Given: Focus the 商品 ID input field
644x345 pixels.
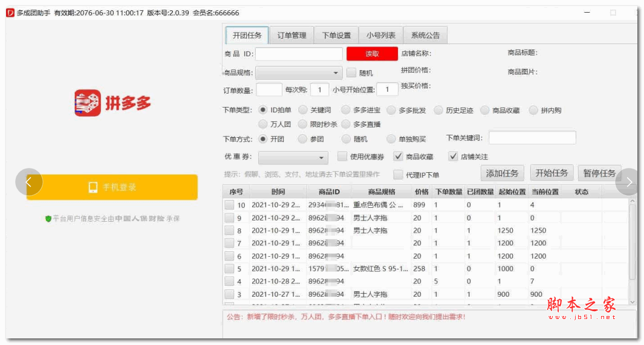Looking at the screenshot, I should pyautogui.click(x=299, y=54).
